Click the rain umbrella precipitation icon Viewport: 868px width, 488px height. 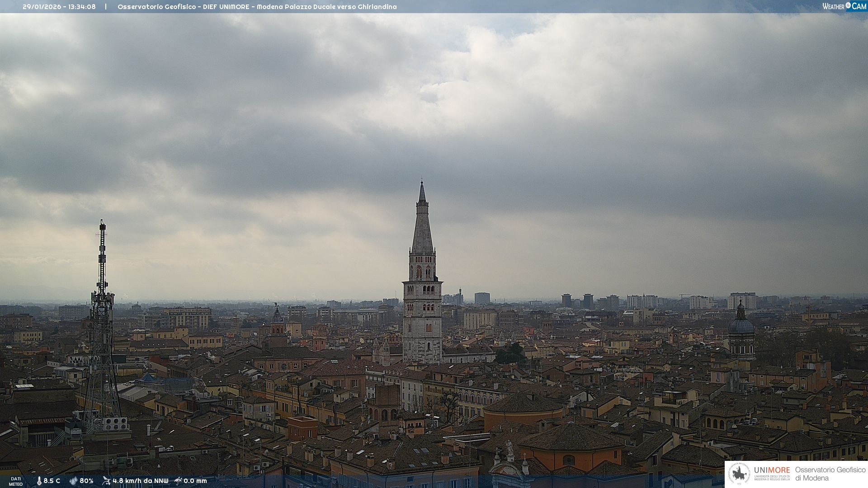pyautogui.click(x=178, y=481)
